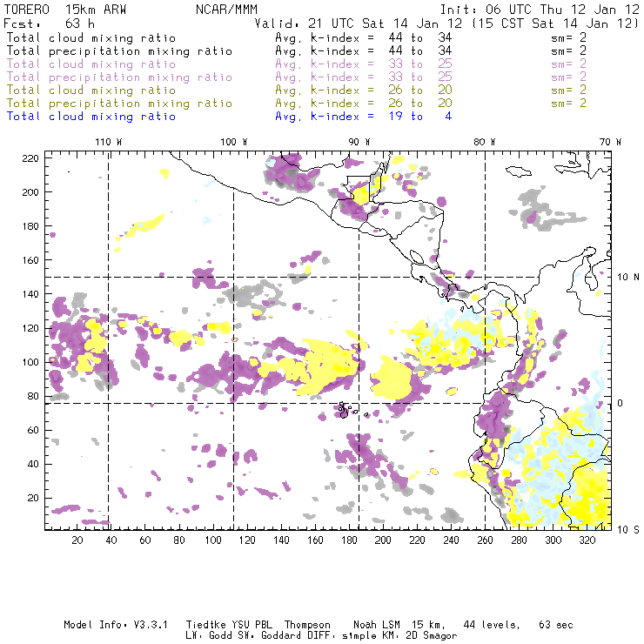Viewport: 644px width, 644px height.
Task: Select the "80" tick on the horizontal axis
Action: [179, 540]
